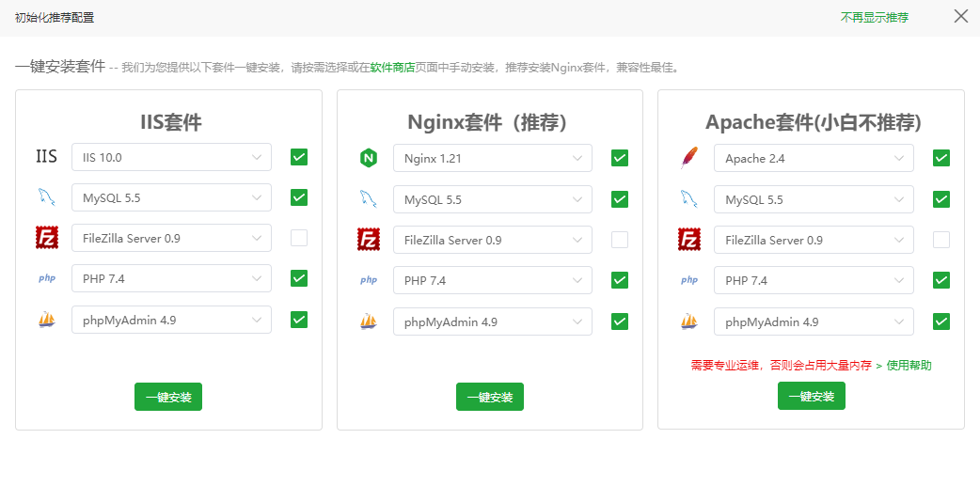The image size is (980, 486).
Task: Open phpMyAdmin 4.9 dropdown in the IIS suite
Action: [x=172, y=320]
